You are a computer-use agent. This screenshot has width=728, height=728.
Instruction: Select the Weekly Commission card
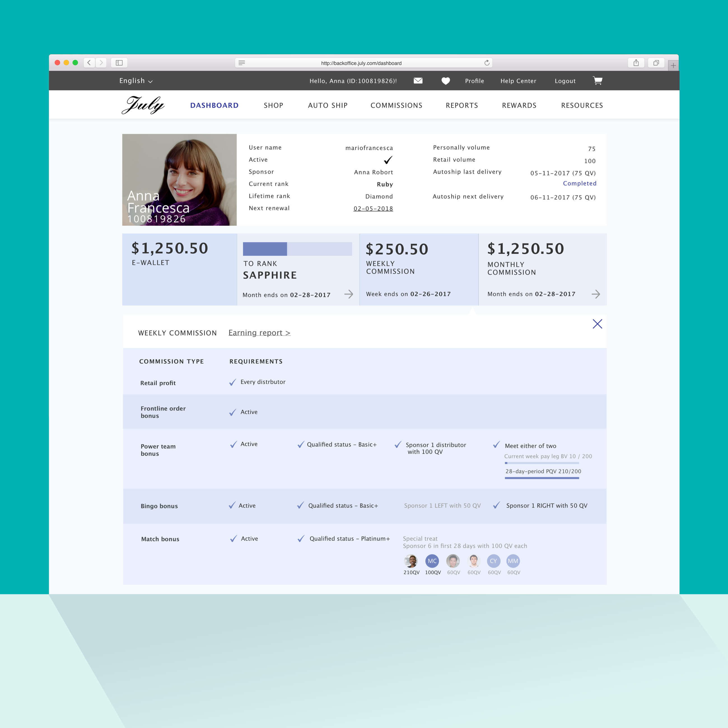pyautogui.click(x=419, y=269)
